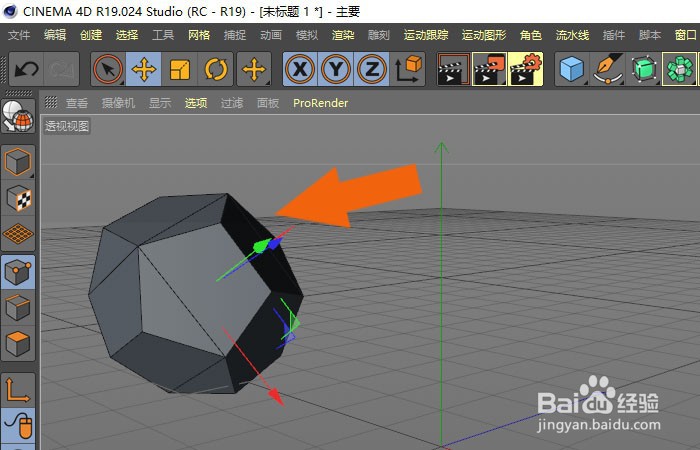Activate the Rotate tool

click(x=216, y=69)
